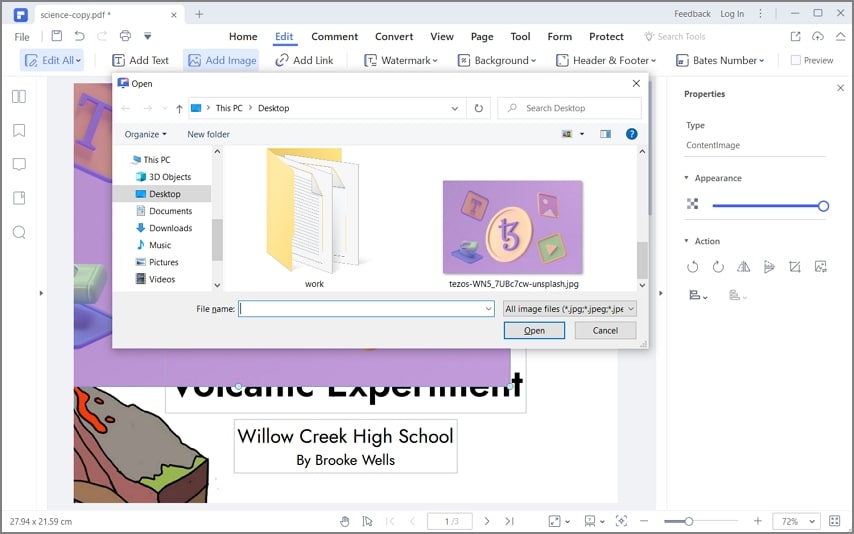This screenshot has height=534, width=854.
Task: Click the share export icon top right
Action: pos(796,37)
